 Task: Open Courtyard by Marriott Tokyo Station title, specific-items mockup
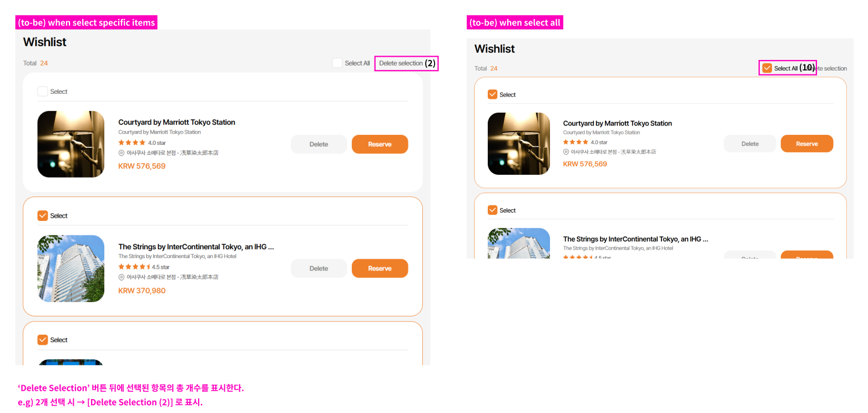pos(176,122)
